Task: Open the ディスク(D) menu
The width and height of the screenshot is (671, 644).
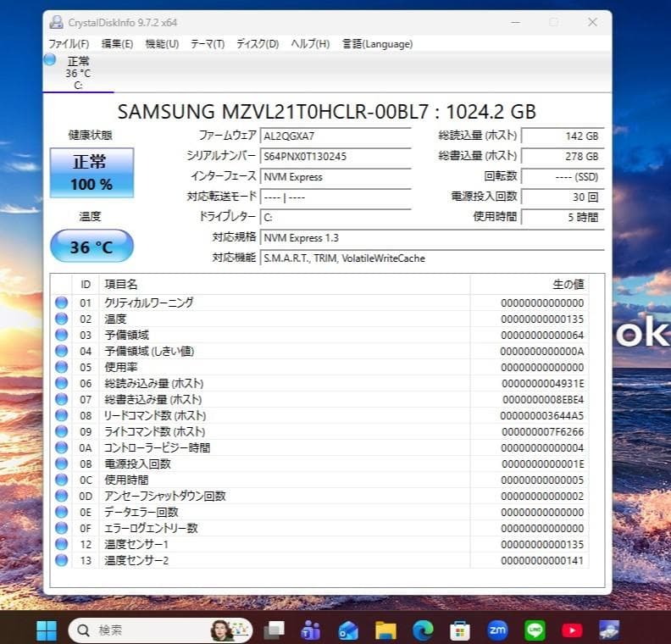Action: [258, 44]
